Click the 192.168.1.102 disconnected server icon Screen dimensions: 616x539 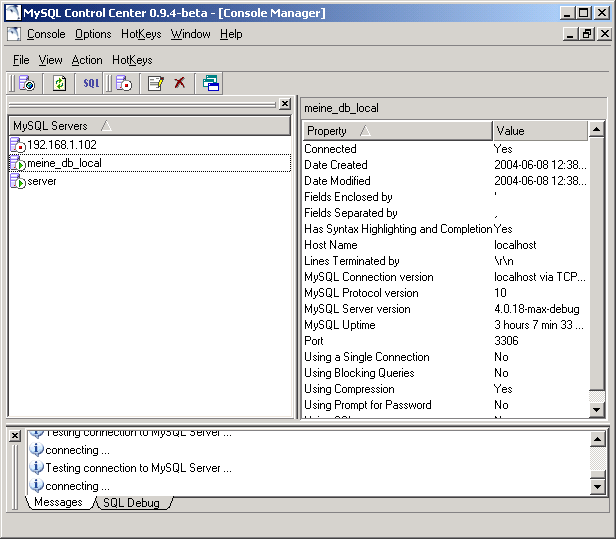pos(18,145)
